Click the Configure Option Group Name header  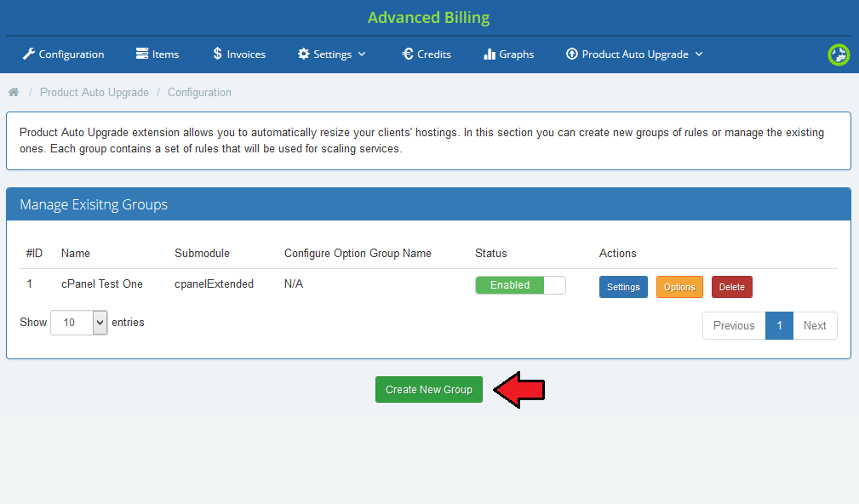(x=358, y=253)
